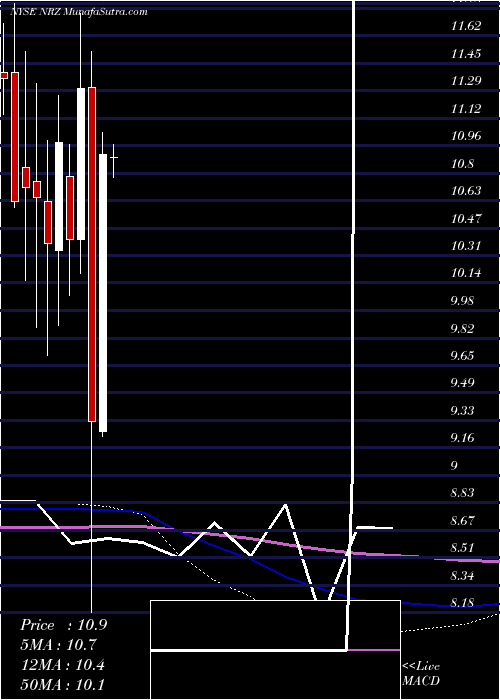
Task: Click the 9.49 price axis label
Action: tap(462, 383)
